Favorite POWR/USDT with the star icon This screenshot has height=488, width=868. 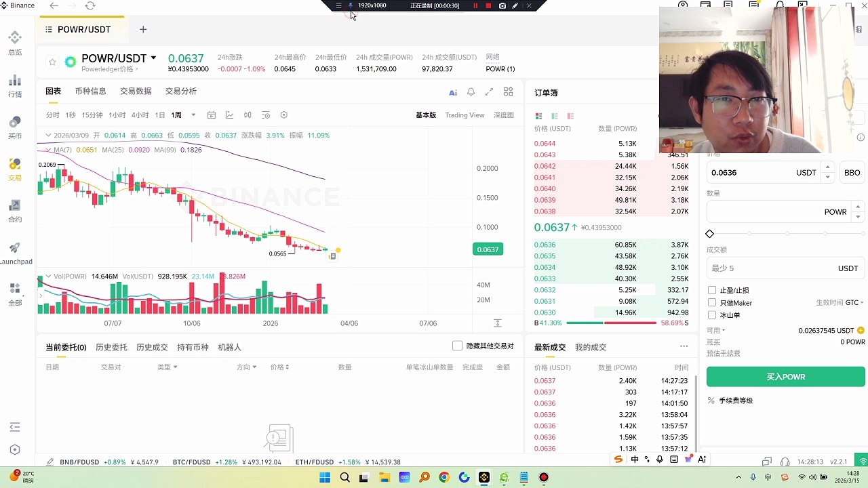pyautogui.click(x=52, y=62)
